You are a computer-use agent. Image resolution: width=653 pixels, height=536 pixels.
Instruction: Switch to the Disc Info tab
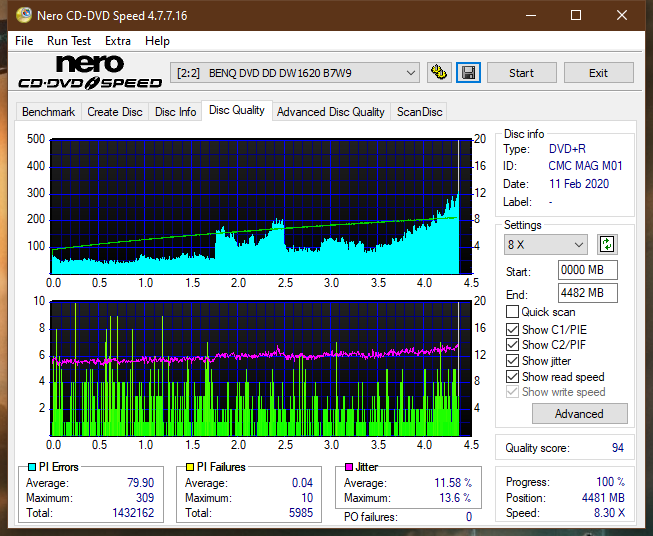point(175,112)
